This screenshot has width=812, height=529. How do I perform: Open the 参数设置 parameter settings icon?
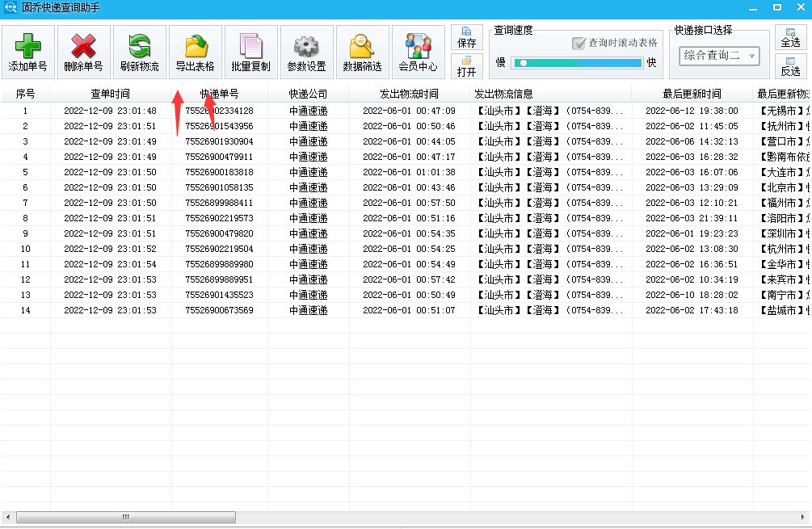click(x=306, y=50)
